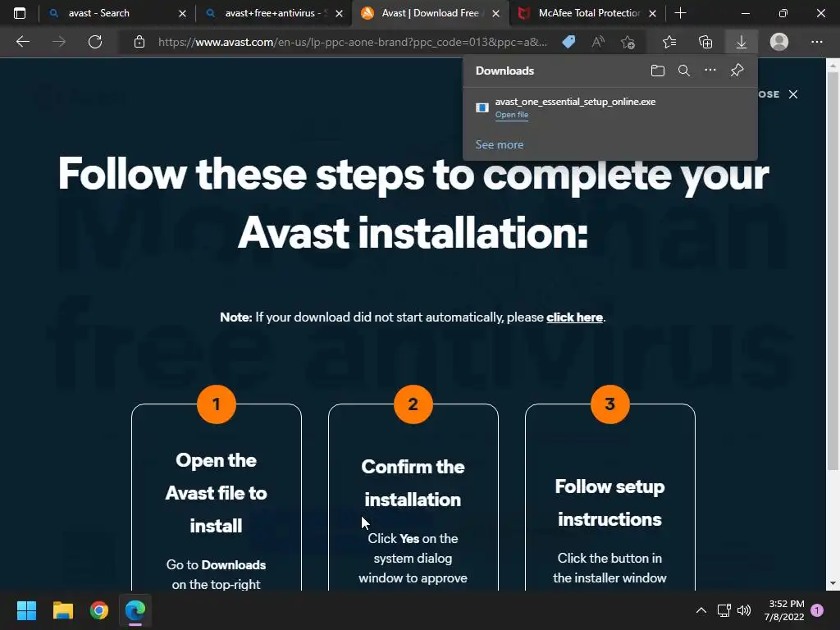Pin the Downloads panel

737,71
